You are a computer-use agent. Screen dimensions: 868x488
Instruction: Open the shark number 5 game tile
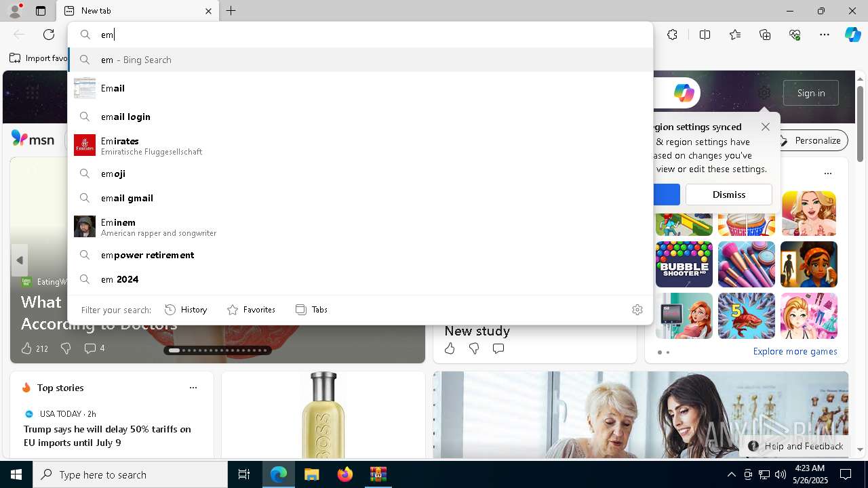[x=747, y=316]
